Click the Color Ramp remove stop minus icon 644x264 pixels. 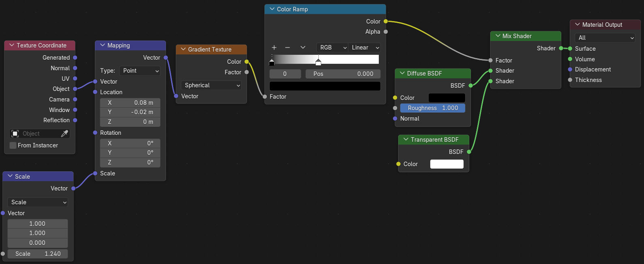click(x=288, y=48)
